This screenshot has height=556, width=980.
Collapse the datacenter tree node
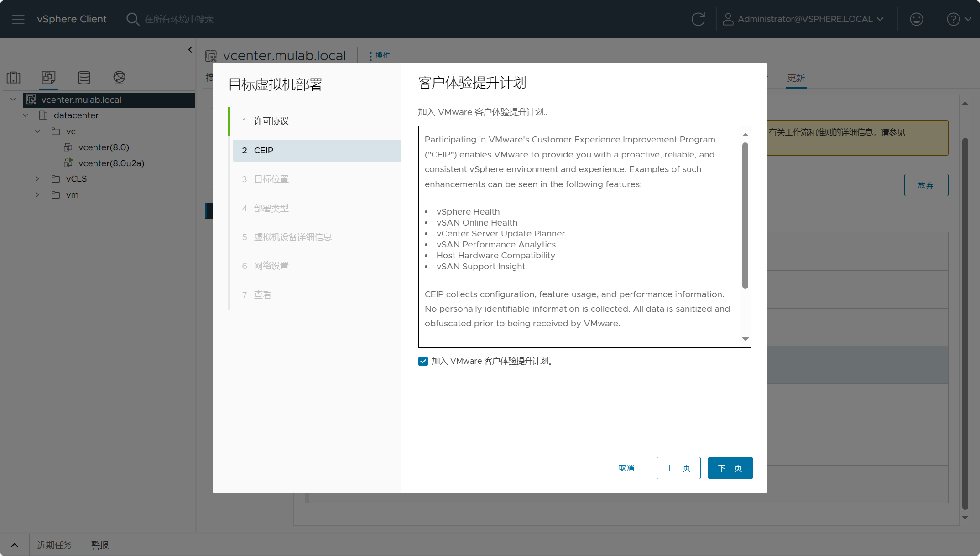(26, 115)
